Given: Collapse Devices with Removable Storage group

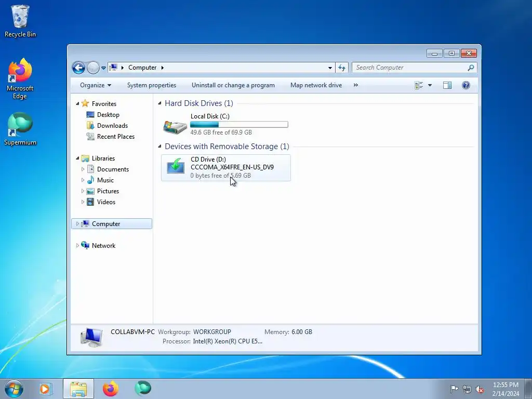Looking at the screenshot, I should click(x=159, y=146).
